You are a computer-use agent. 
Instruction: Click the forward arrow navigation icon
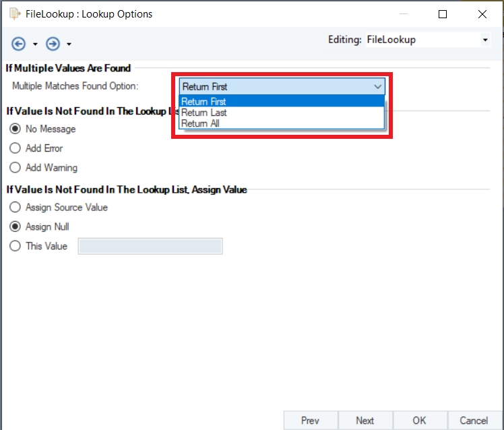(x=53, y=44)
